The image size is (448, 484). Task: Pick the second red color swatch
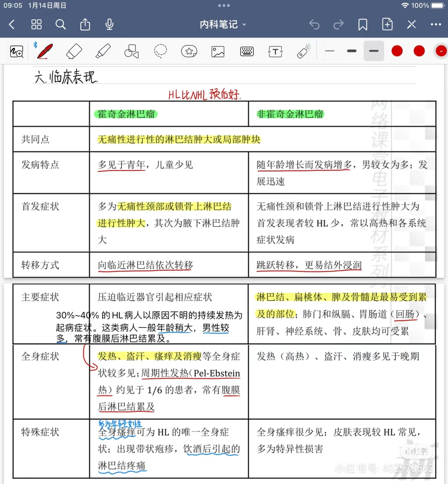coord(419,51)
